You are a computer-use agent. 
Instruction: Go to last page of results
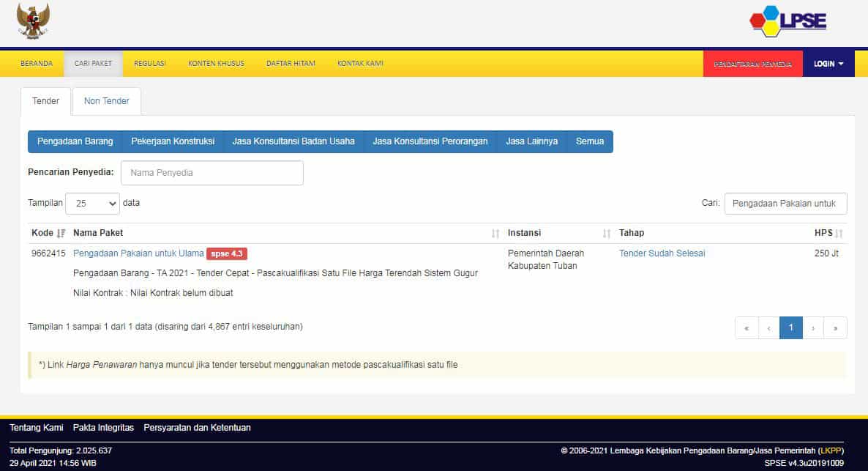[x=835, y=328]
